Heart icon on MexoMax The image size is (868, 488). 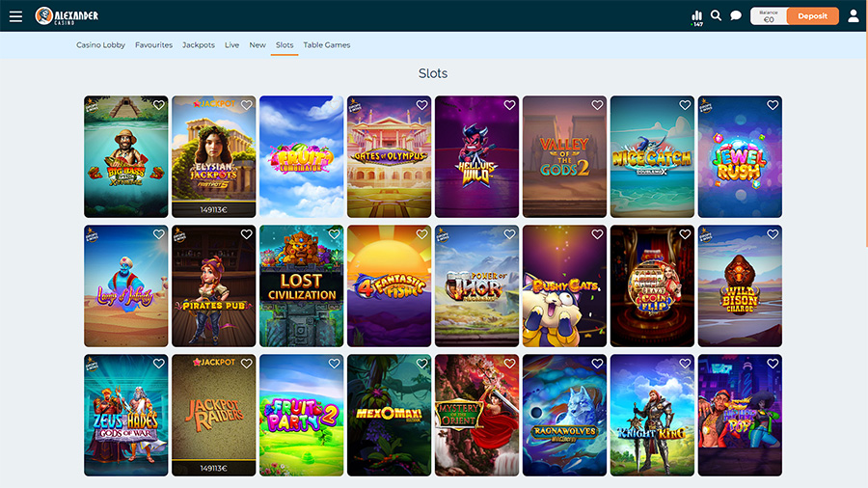[x=421, y=364]
